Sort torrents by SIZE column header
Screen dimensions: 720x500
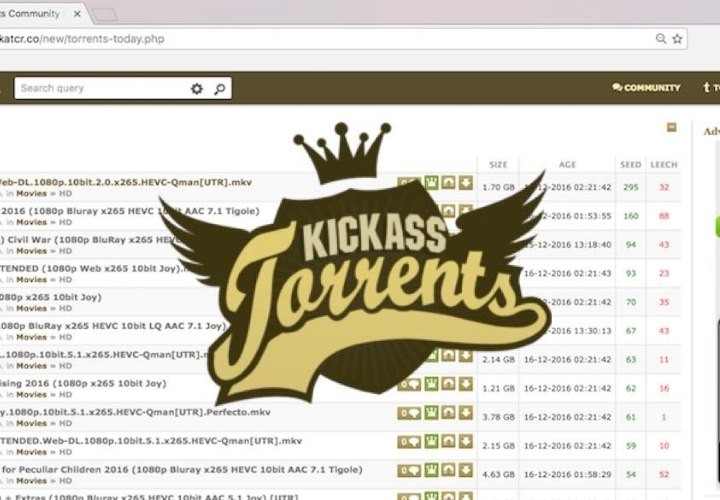(x=497, y=164)
